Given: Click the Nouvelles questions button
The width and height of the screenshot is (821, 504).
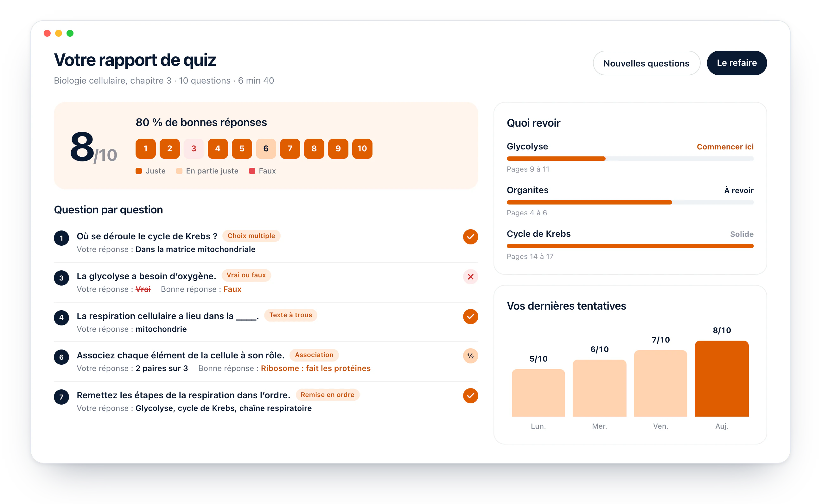Looking at the screenshot, I should pos(646,63).
